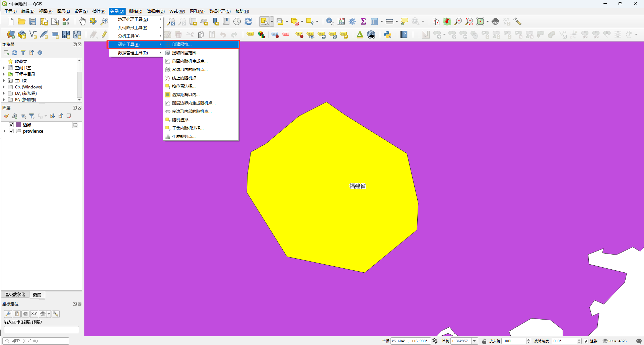644x345 pixels.
Task: Refresh the Browser panel
Action: click(x=15, y=53)
